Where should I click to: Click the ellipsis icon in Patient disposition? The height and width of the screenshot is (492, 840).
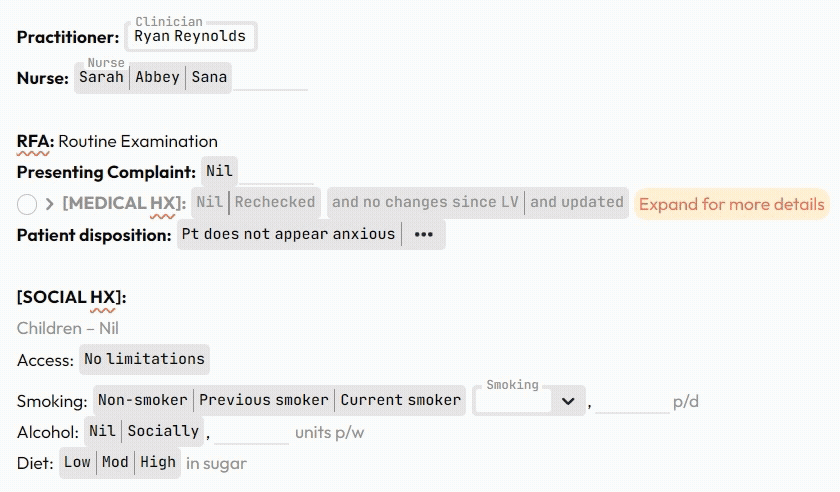(423, 235)
